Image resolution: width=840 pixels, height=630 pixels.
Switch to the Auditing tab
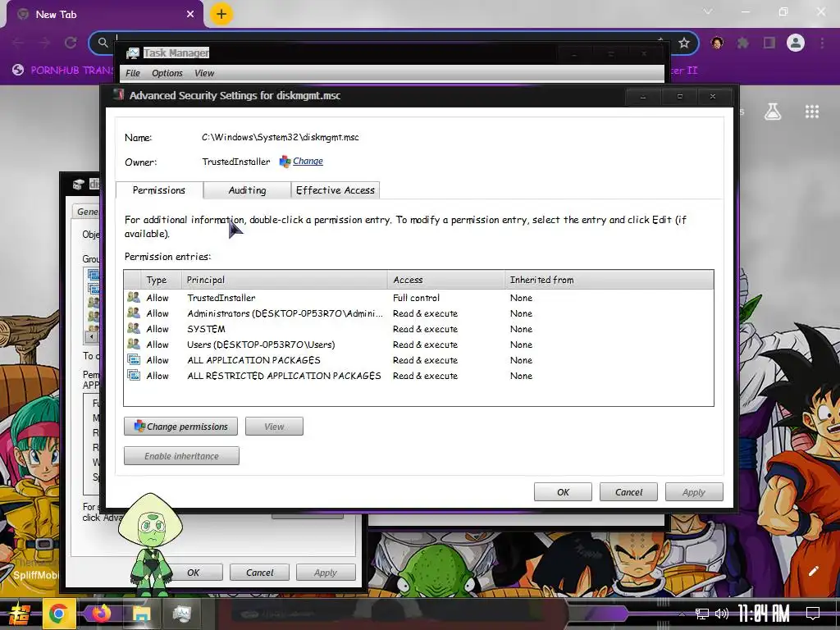coord(247,190)
